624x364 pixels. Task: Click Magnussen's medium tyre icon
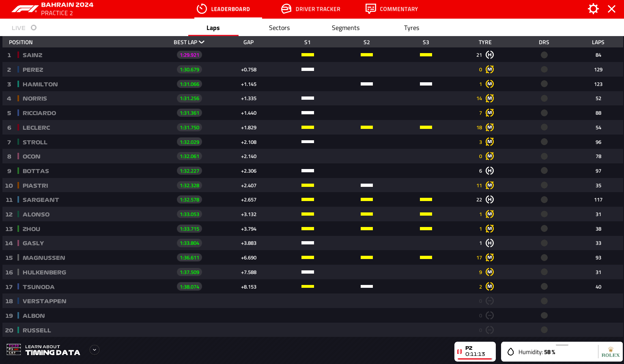pyautogui.click(x=490, y=257)
